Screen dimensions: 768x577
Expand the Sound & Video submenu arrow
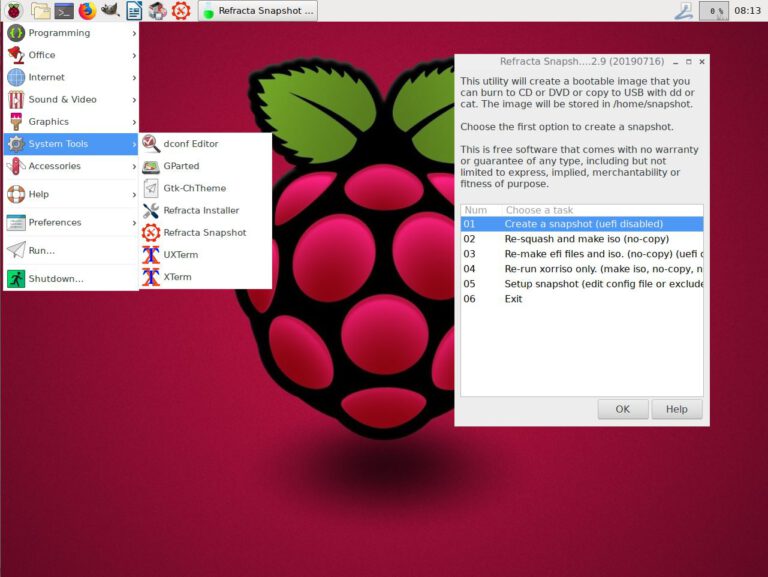134,100
